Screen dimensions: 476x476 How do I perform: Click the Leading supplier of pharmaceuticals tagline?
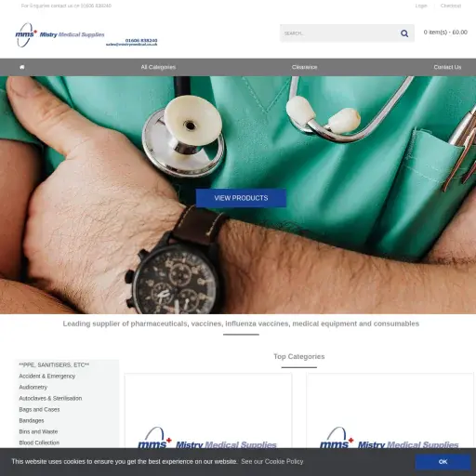241,324
